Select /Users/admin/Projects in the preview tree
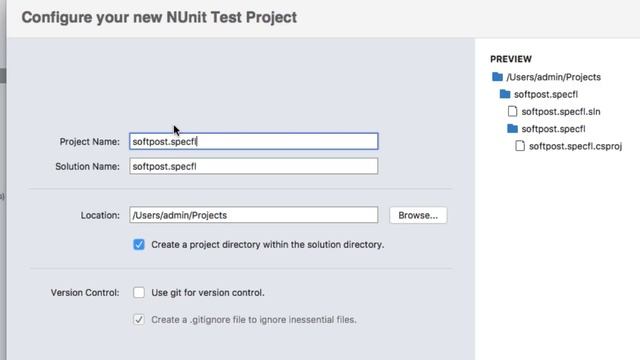This screenshot has width=640, height=360. tap(553, 77)
